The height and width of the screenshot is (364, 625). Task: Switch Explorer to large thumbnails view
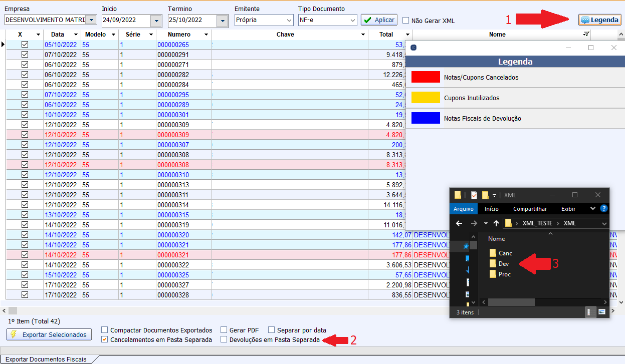(602, 312)
